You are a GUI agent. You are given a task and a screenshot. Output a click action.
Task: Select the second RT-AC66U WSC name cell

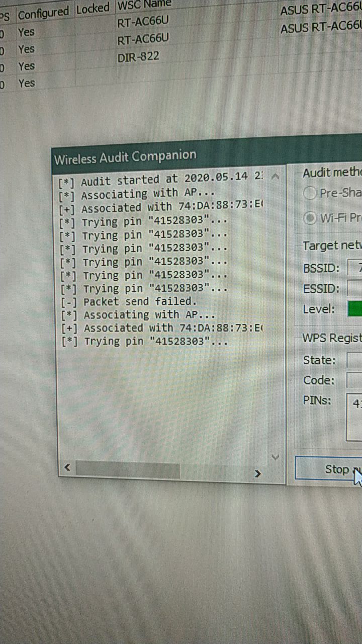(x=143, y=39)
